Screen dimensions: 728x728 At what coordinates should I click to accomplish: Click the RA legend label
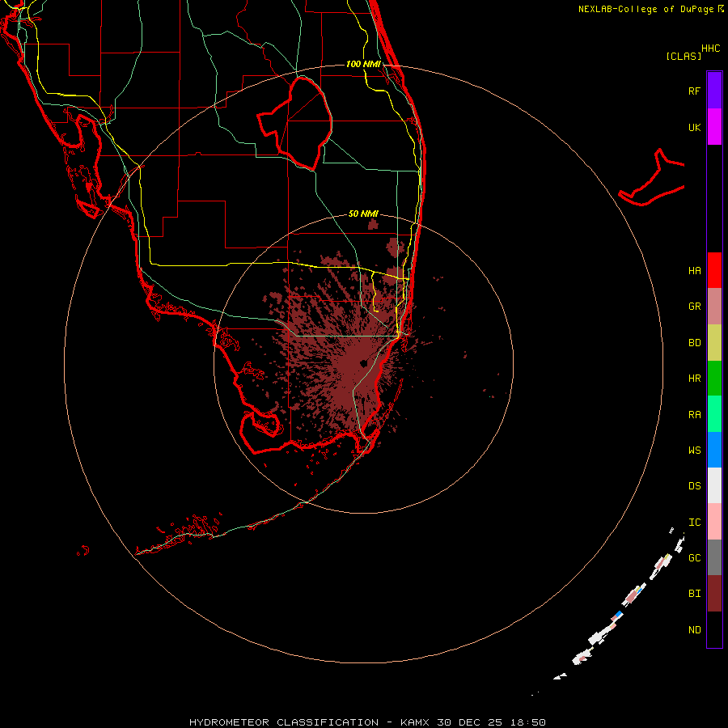[694, 415]
